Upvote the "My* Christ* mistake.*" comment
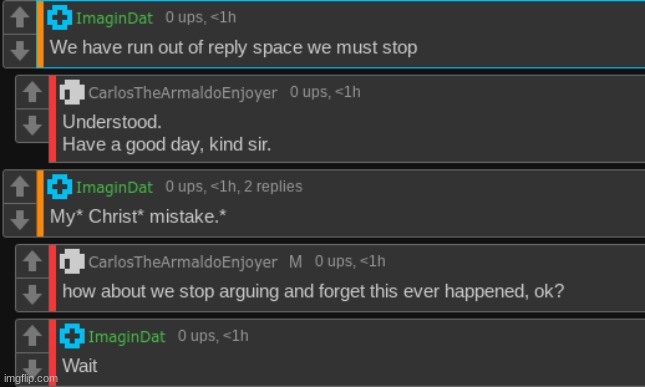 (x=20, y=186)
